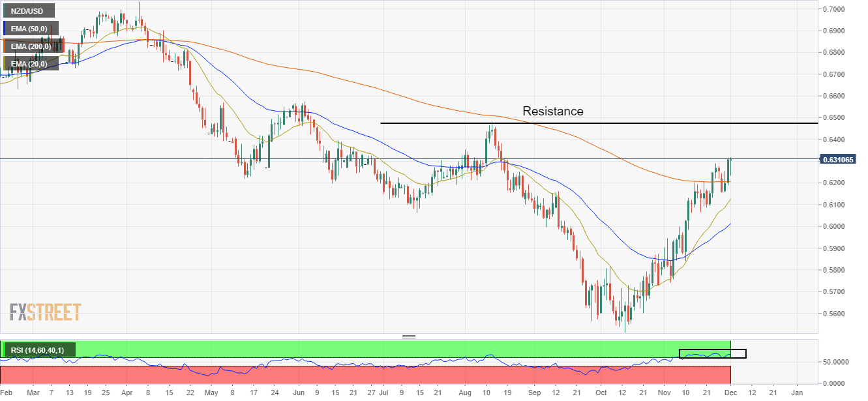This screenshot has width=868, height=401.
Task: Select the Resistance text annotation
Action: click(552, 111)
